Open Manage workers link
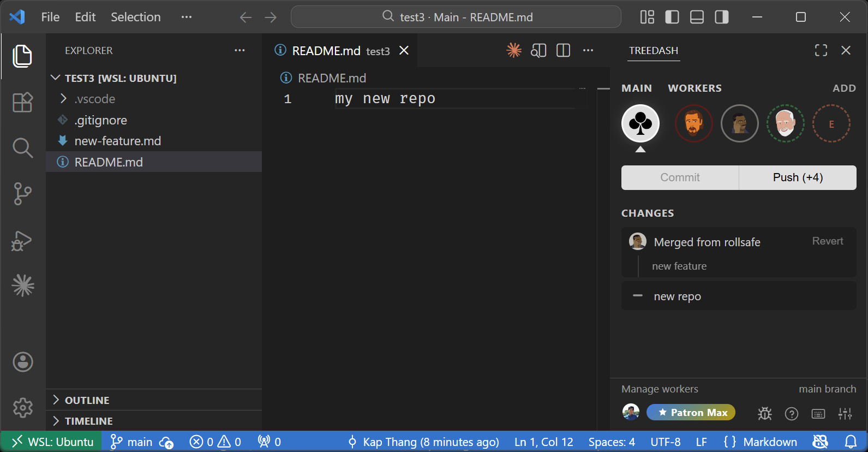The width and height of the screenshot is (868, 452). coord(660,389)
